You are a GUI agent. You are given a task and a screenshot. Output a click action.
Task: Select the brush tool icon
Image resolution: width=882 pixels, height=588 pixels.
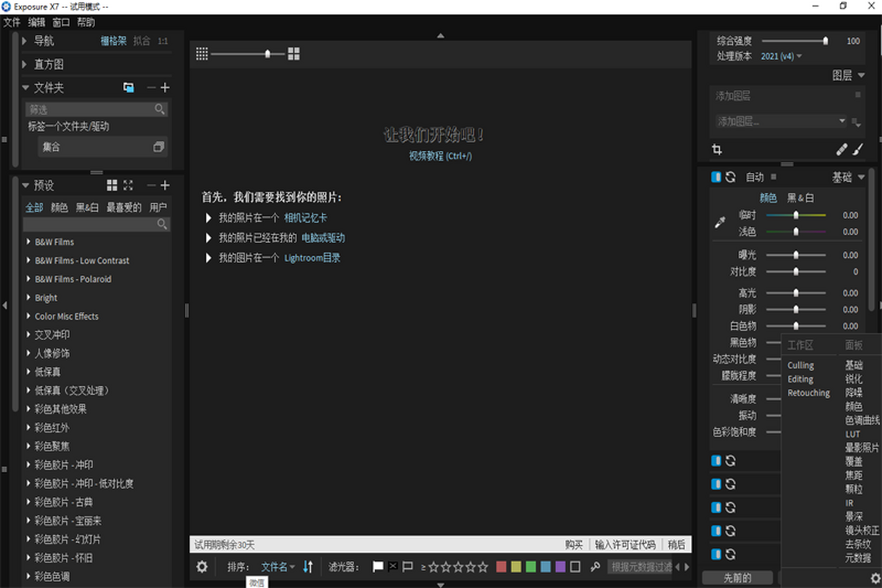pos(858,150)
